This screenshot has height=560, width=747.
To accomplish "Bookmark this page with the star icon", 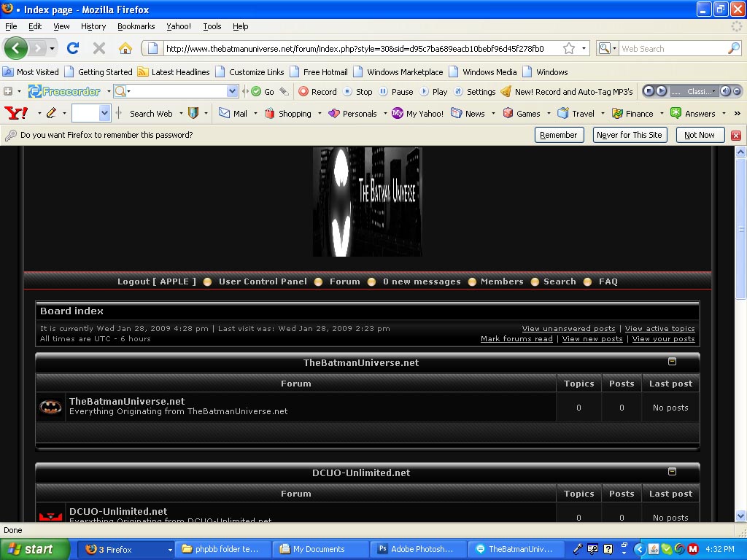I will pyautogui.click(x=568, y=48).
